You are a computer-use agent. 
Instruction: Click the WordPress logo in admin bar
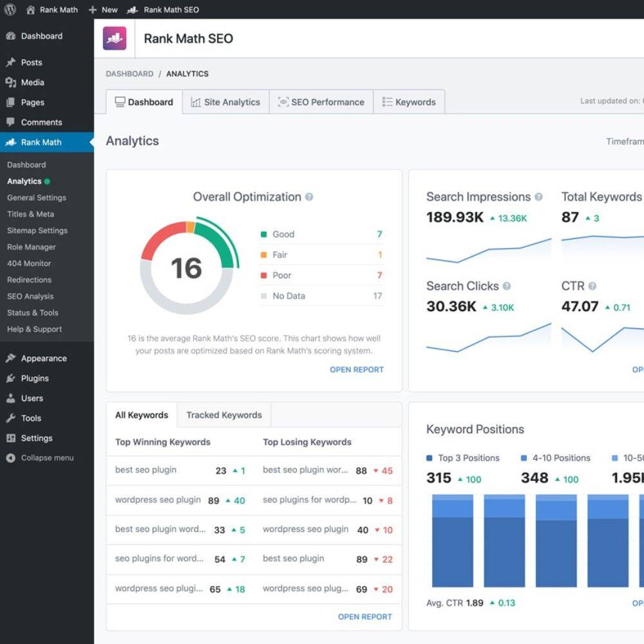click(10, 10)
